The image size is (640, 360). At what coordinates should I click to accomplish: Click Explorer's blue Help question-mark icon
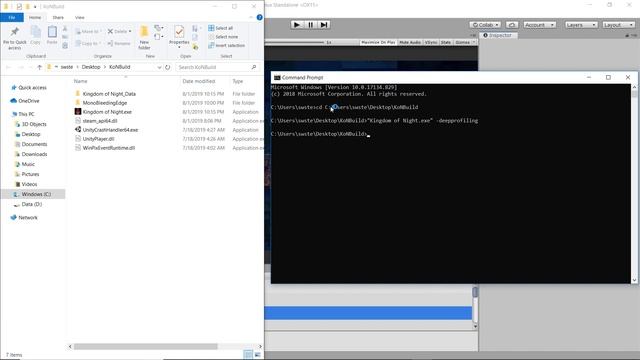pos(260,18)
